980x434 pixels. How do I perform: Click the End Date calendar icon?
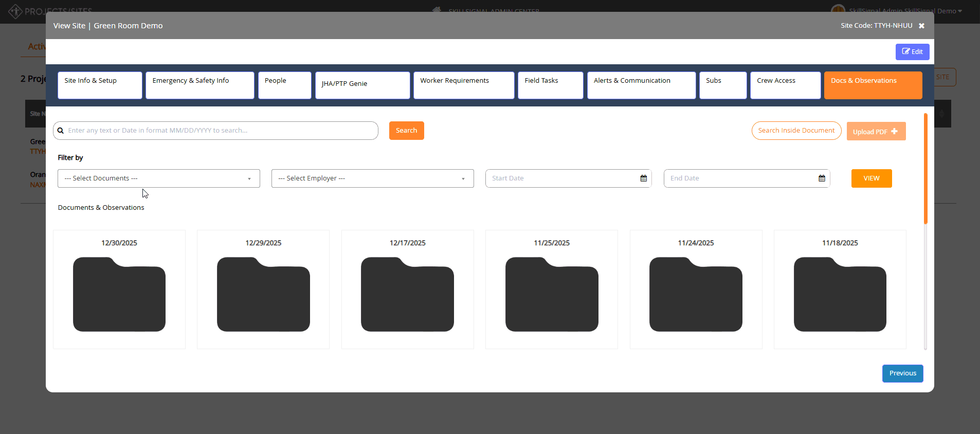tap(822, 178)
